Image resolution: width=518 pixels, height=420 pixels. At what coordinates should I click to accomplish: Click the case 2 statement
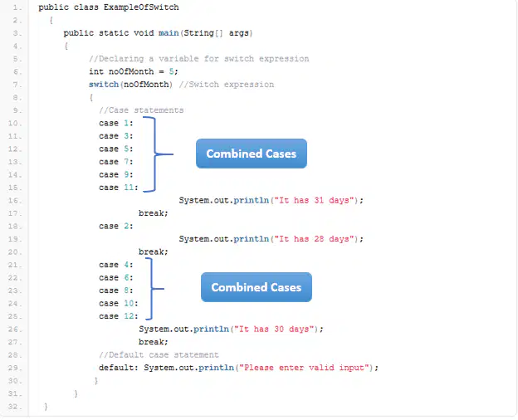(x=116, y=227)
